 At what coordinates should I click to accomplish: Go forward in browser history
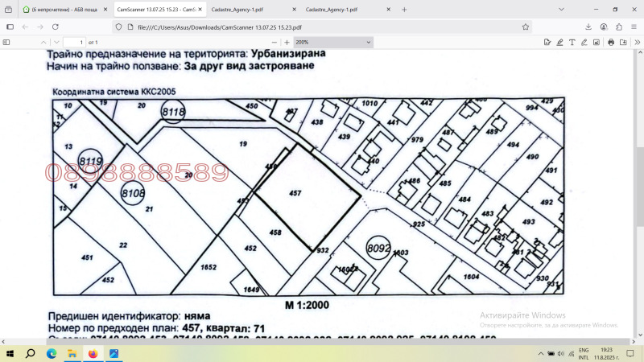[40, 27]
